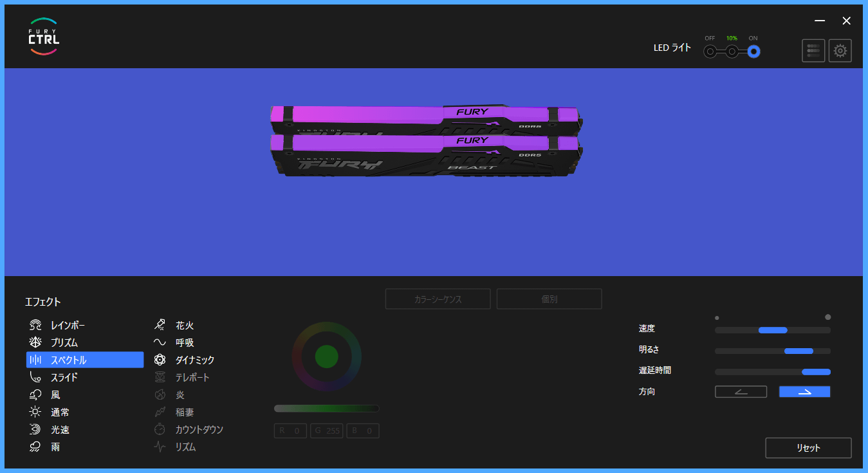This screenshot has width=868, height=473.
Task: Click the B value field
Action: 363,431
